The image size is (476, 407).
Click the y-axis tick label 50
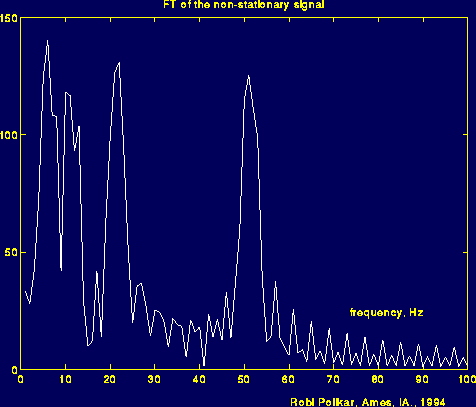pos(11,253)
